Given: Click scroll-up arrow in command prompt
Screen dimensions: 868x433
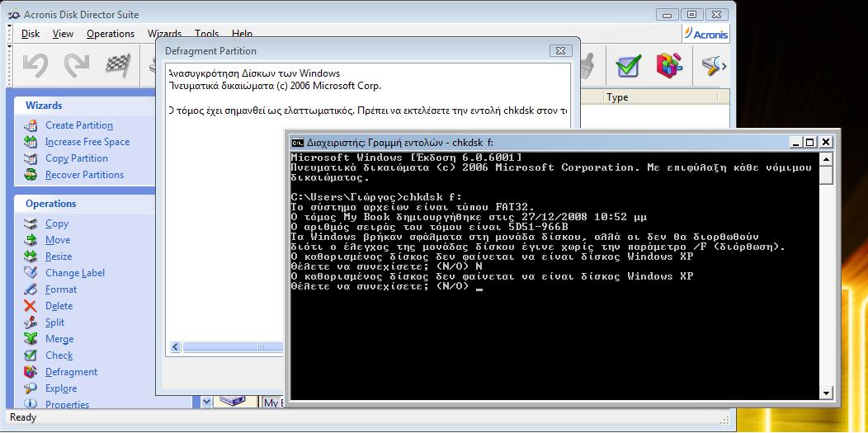Looking at the screenshot, I should point(827,159).
